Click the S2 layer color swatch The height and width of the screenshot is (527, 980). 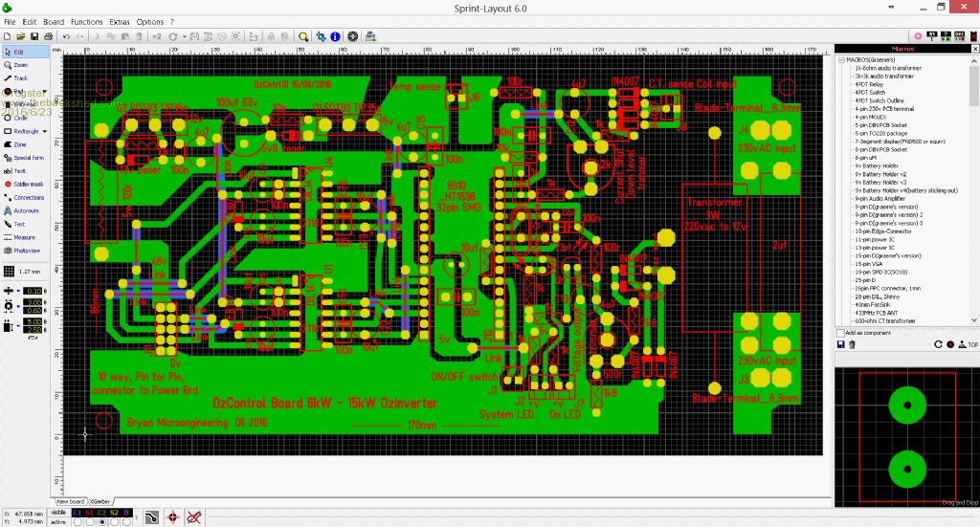click(115, 513)
